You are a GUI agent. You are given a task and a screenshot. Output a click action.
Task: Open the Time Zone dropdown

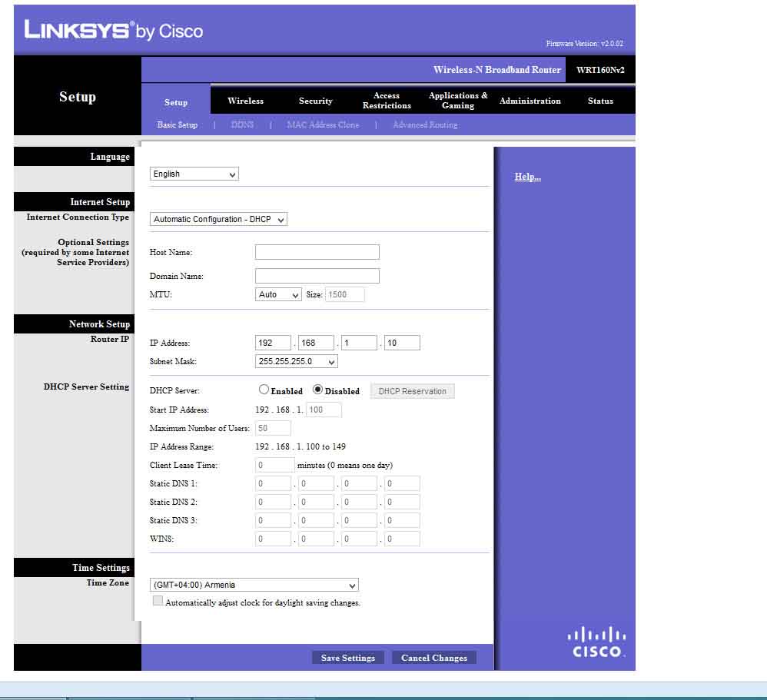tap(254, 585)
